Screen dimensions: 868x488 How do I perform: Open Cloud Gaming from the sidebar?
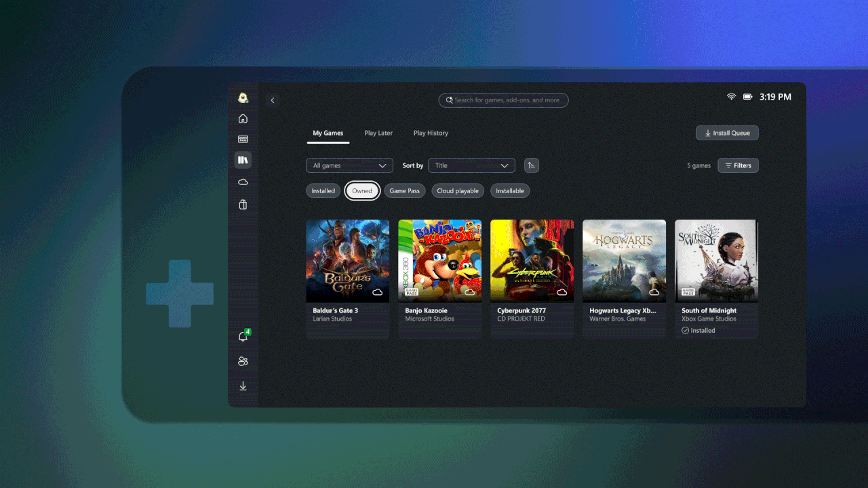[x=243, y=182]
